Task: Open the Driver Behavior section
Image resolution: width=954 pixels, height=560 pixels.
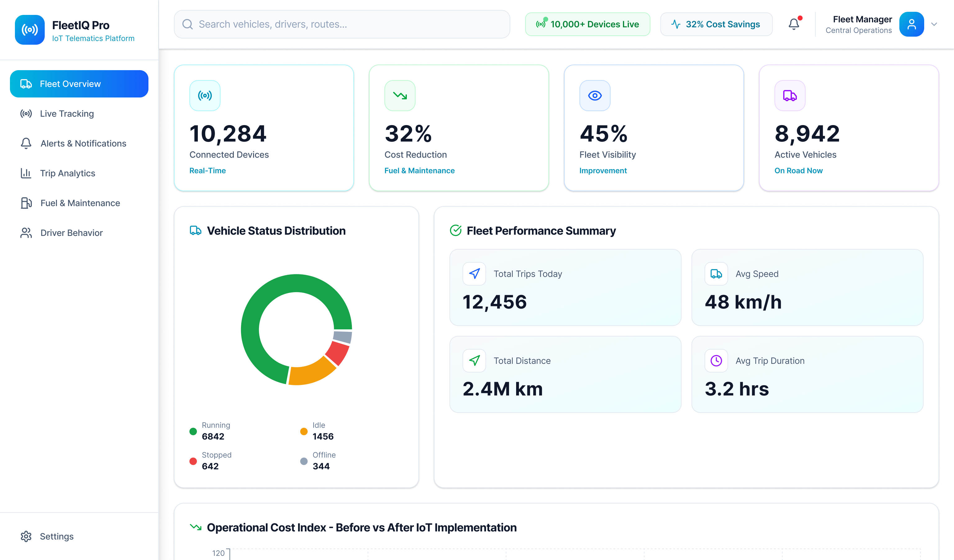Action: 71,233
